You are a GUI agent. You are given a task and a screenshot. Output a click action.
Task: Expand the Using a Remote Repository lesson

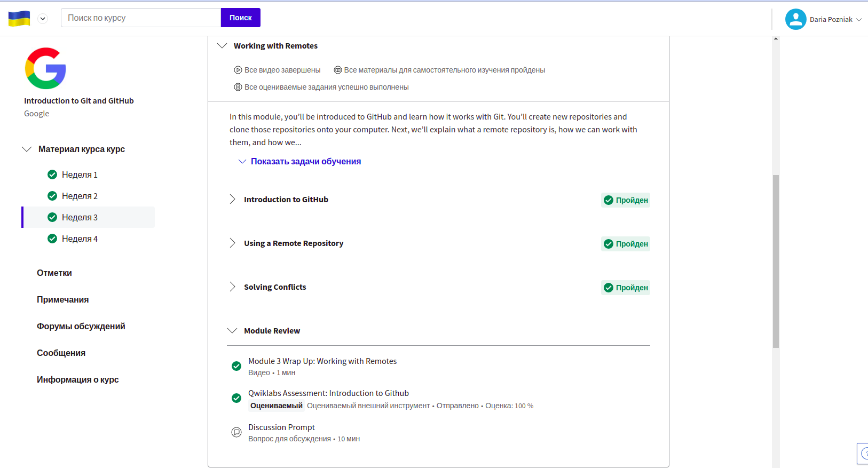coord(232,243)
